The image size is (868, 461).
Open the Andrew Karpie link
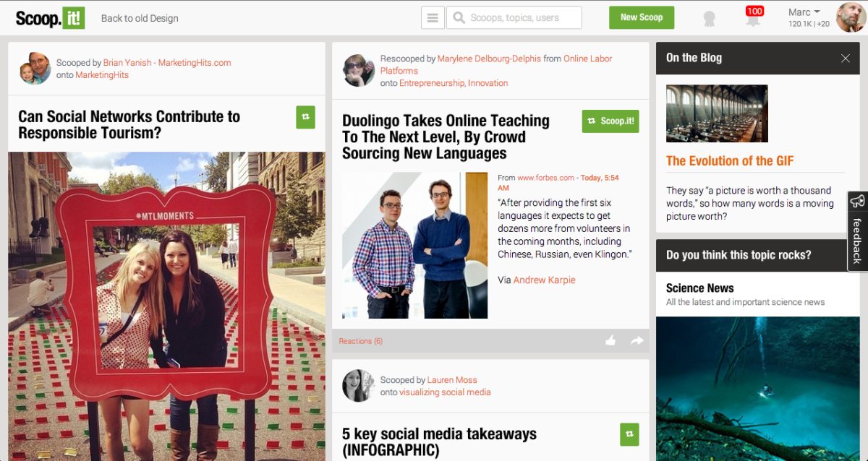[545, 280]
